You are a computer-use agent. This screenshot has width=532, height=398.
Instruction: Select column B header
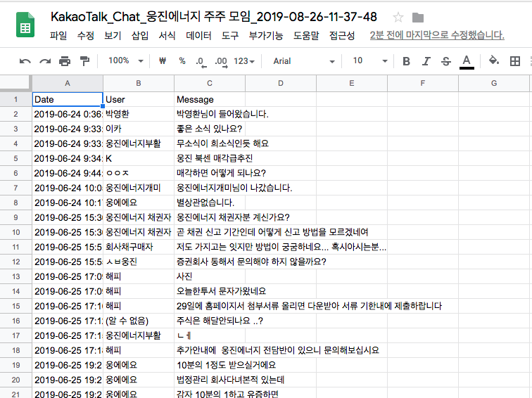click(139, 84)
